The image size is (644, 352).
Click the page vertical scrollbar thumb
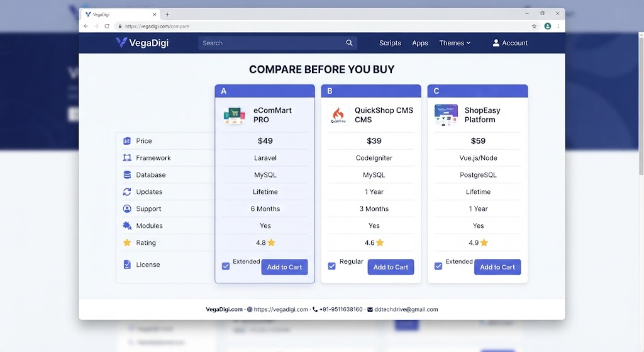pyautogui.click(x=641, y=107)
